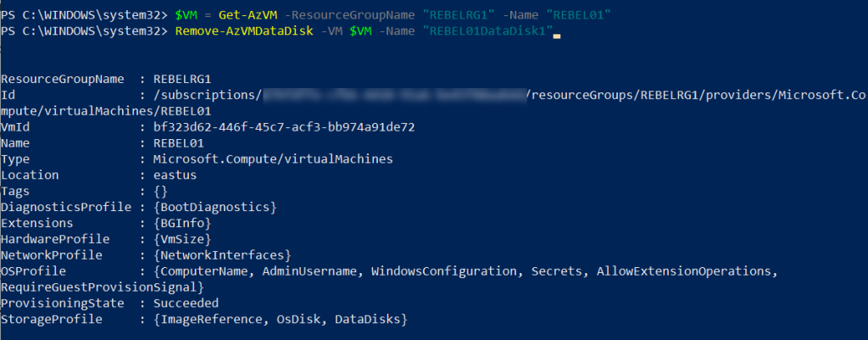
Task: Place cursor at end of second command line
Action: 557,31
